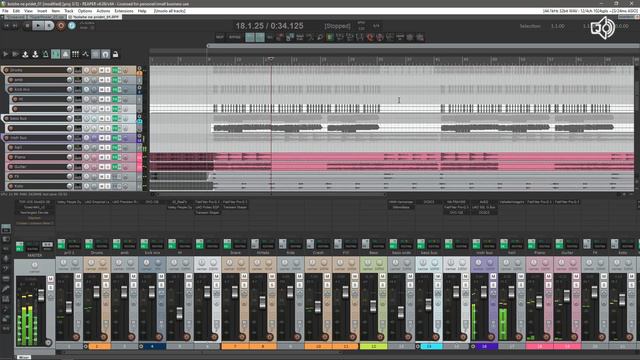Start playback with the Play button
The image size is (640, 360).
tap(38, 26)
